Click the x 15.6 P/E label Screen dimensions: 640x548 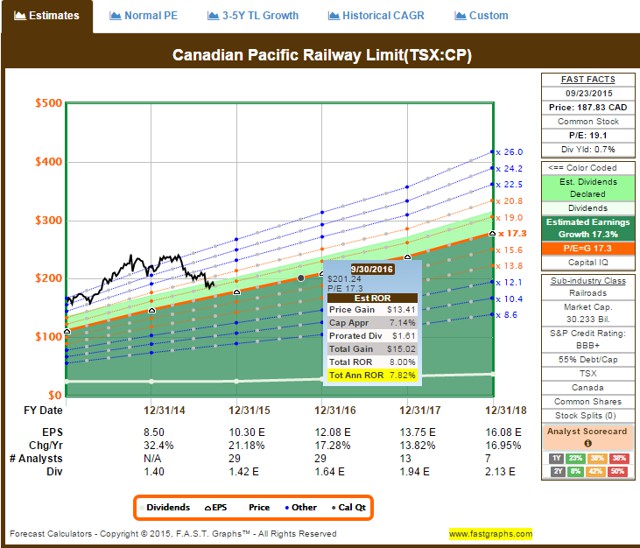(509, 250)
